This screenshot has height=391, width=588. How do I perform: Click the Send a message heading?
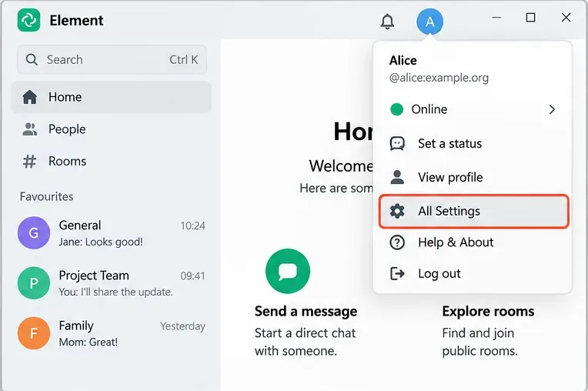click(x=306, y=311)
